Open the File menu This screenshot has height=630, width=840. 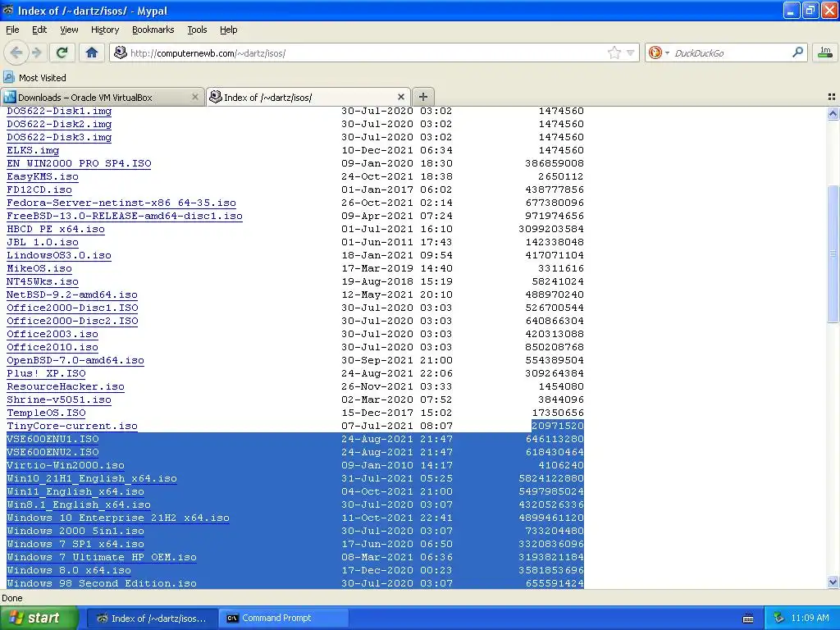pyautogui.click(x=12, y=30)
